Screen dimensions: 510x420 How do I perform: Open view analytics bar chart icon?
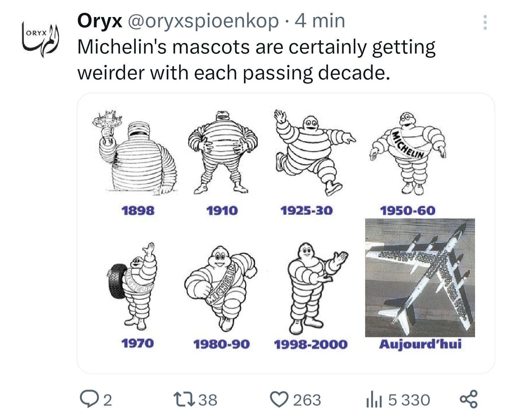click(x=374, y=400)
